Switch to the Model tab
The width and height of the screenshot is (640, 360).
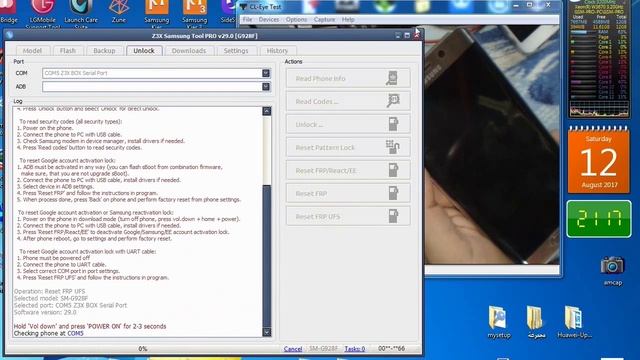click(x=32, y=51)
